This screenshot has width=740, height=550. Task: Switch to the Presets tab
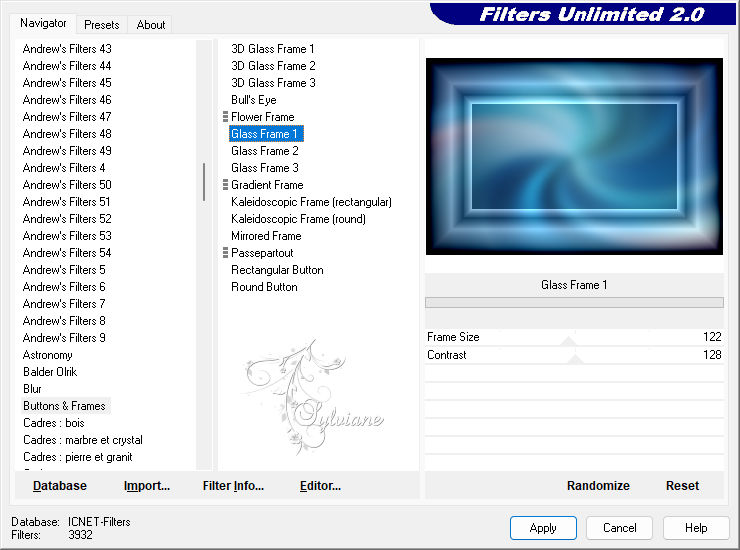[101, 25]
